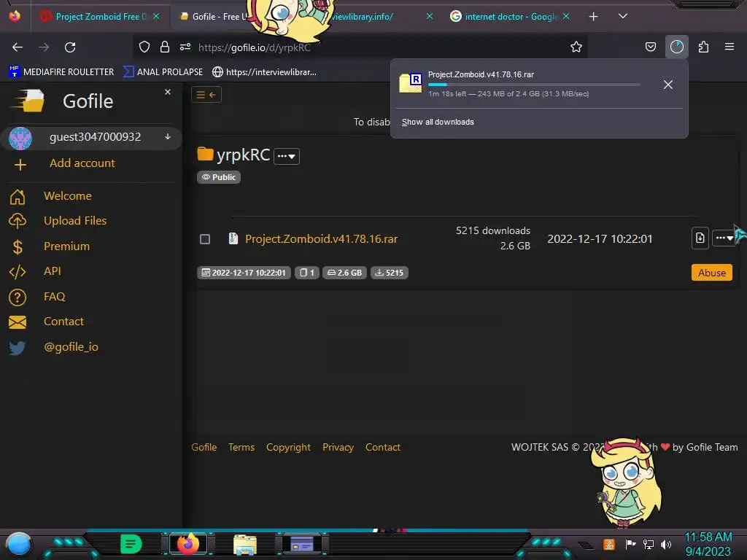Open File Explorer from the taskbar
The width and height of the screenshot is (747, 560).
click(245, 545)
